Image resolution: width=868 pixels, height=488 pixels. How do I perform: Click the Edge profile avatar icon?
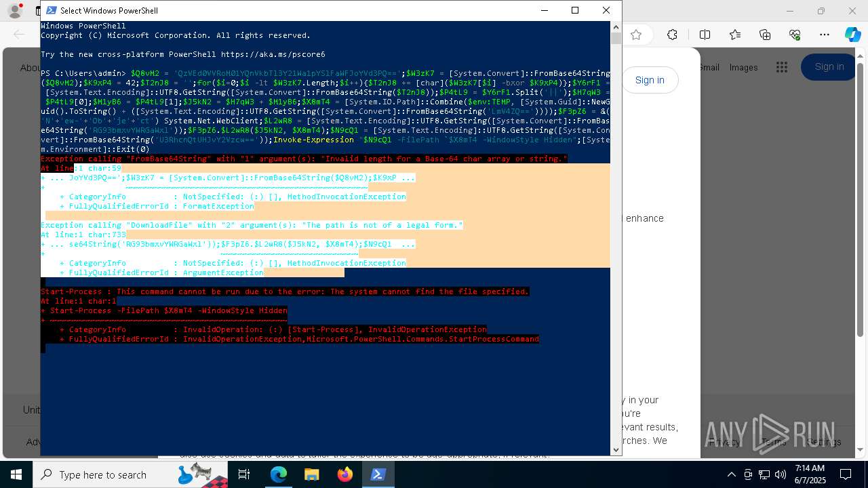point(15,11)
